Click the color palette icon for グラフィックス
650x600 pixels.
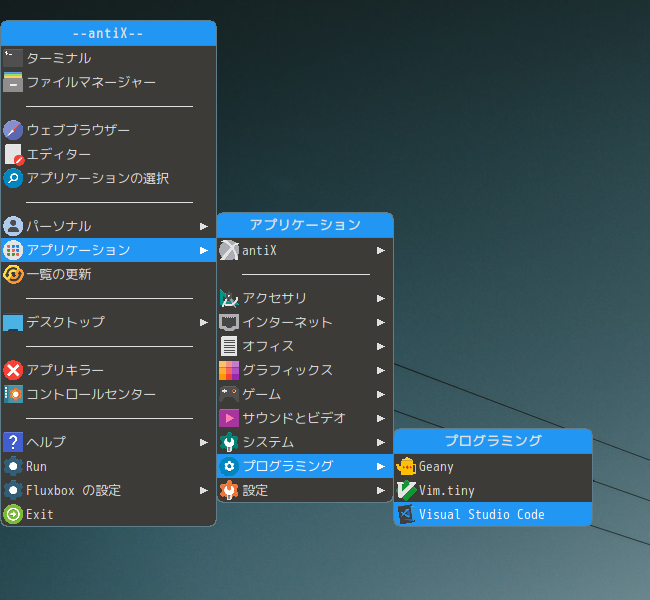pos(229,370)
